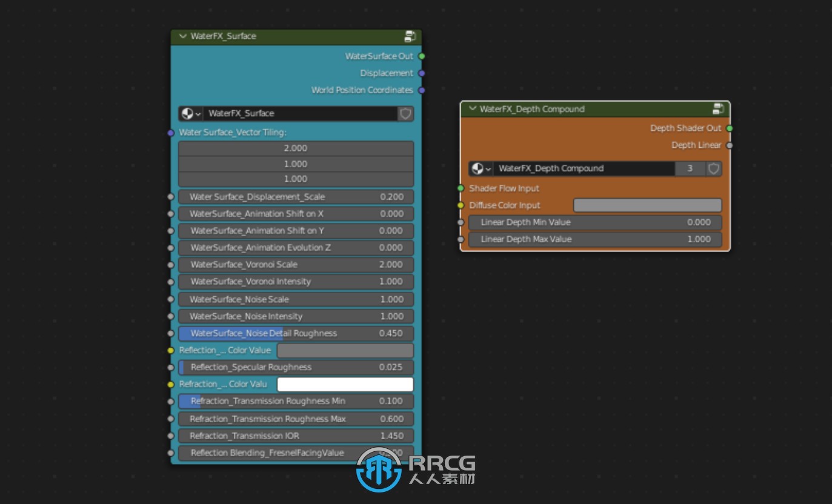This screenshot has height=504, width=832.
Task: Click the Vector Tiling X value 2.000
Action: (x=296, y=148)
